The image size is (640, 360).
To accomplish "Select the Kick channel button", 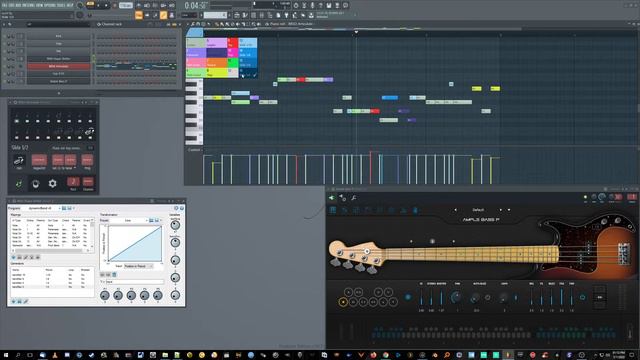I will tap(58, 36).
